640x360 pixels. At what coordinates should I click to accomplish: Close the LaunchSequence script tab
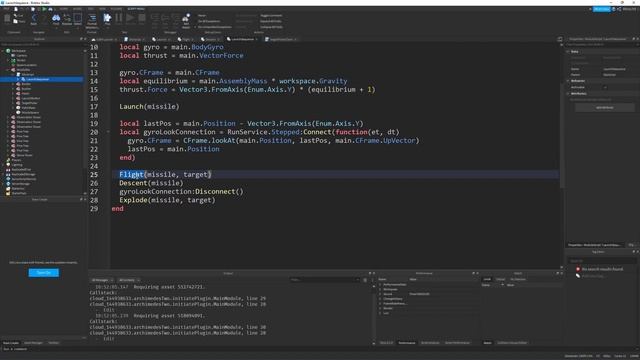[x=256, y=39]
